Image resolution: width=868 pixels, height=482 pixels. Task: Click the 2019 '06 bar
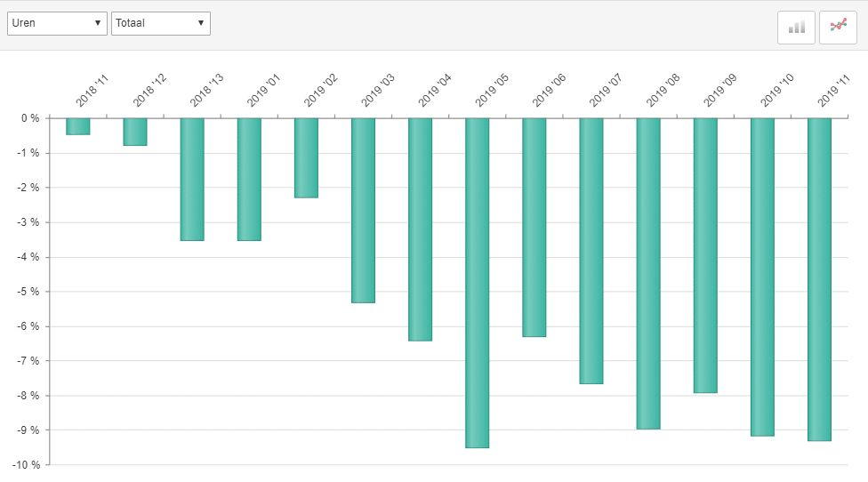534,227
